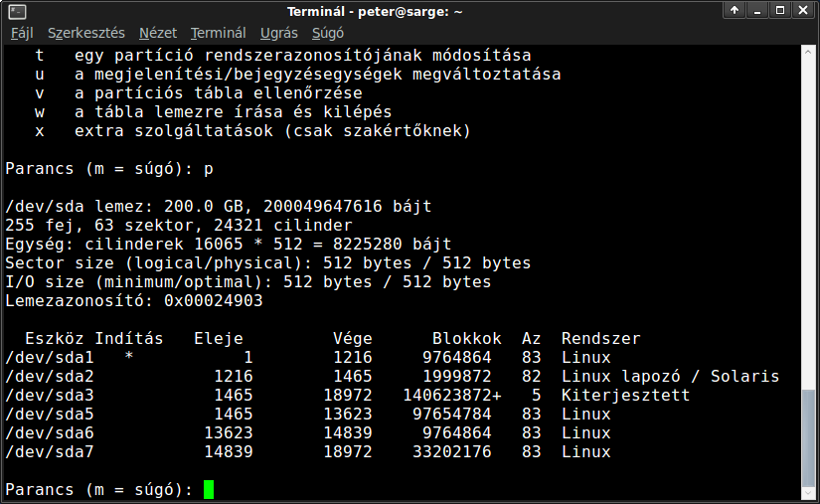Open the Terminál menu
The height and width of the screenshot is (504, 820).
point(218,33)
